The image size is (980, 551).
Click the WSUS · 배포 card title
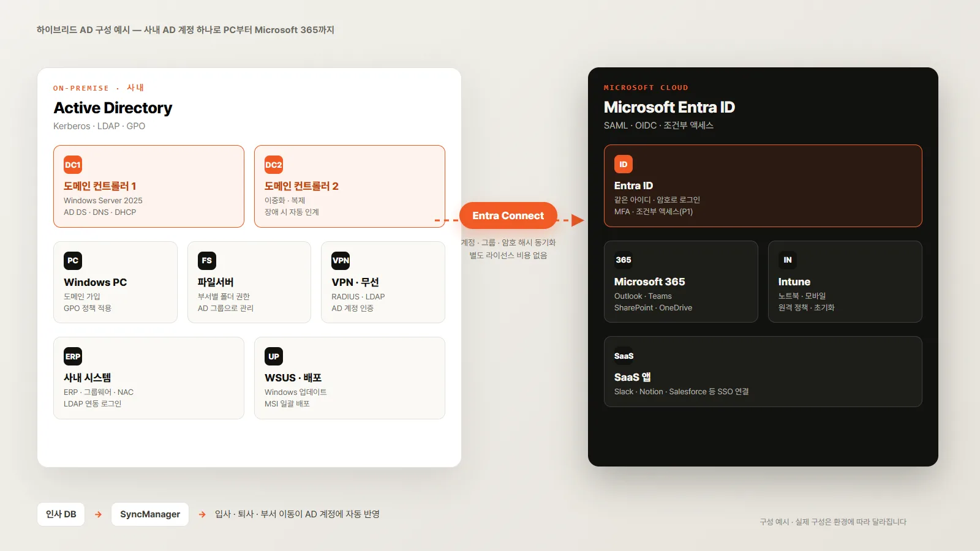pos(293,378)
